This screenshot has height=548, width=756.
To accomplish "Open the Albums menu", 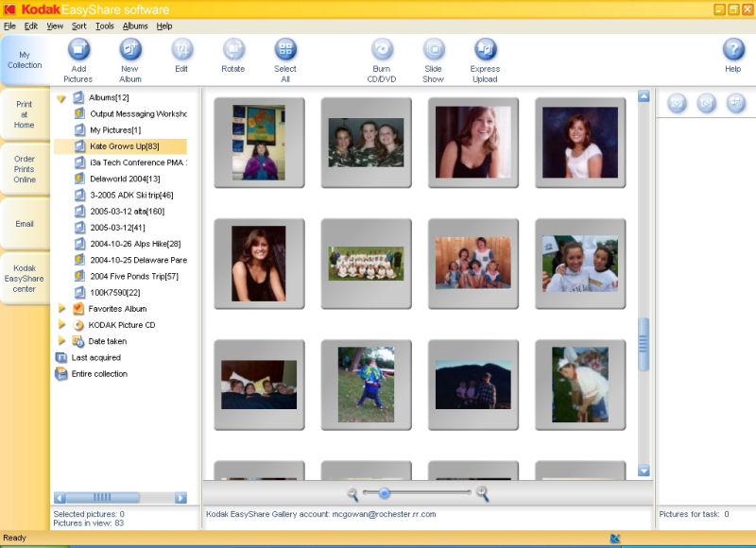I will 135,26.
